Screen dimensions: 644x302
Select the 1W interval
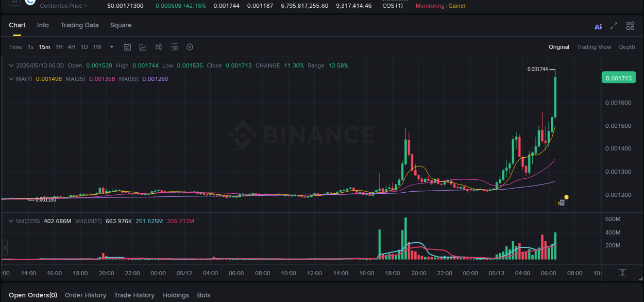pos(97,47)
